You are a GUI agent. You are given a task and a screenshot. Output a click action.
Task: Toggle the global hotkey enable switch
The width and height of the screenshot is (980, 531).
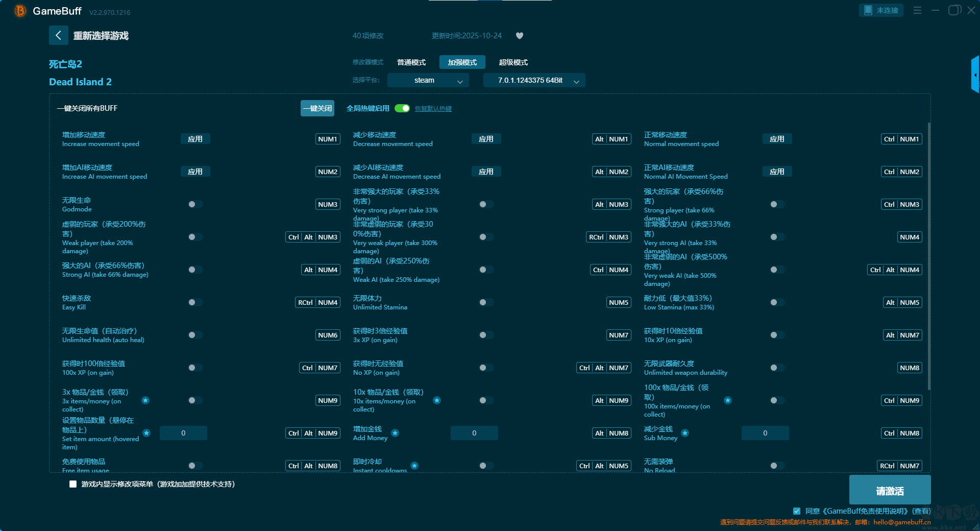tap(402, 108)
